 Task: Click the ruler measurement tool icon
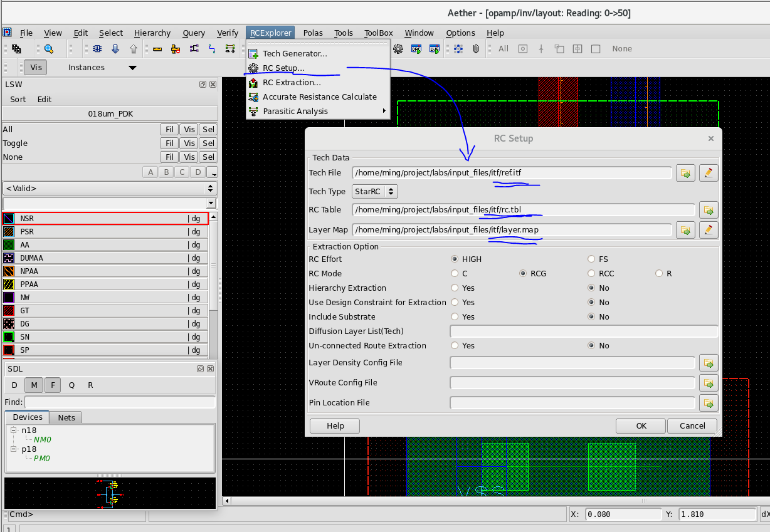point(157,49)
